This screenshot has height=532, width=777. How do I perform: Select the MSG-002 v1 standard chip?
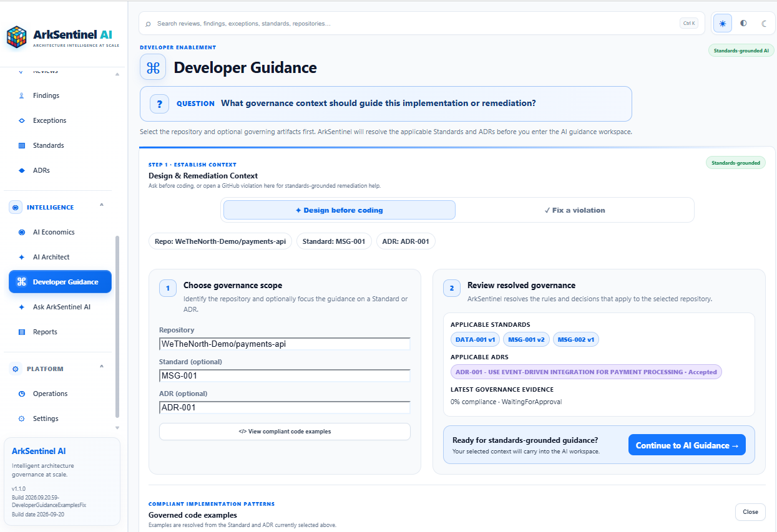[x=575, y=339]
